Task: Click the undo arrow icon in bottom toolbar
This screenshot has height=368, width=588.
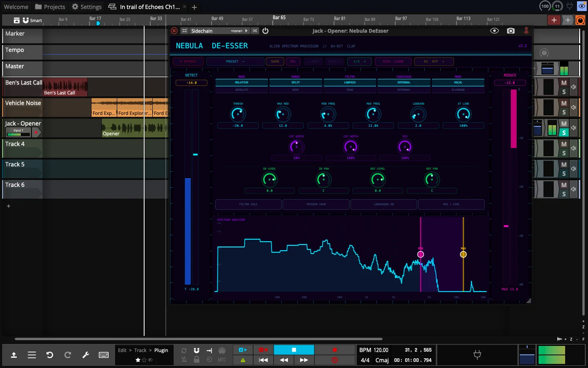Action: pyautogui.click(x=50, y=355)
